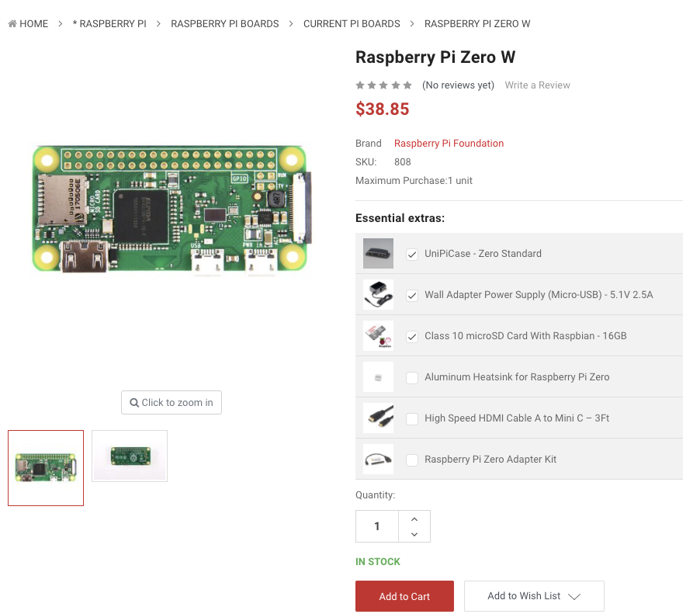The image size is (700, 614).
Task: Open the Raspberry Pi Foundation brand link
Action: click(x=449, y=144)
